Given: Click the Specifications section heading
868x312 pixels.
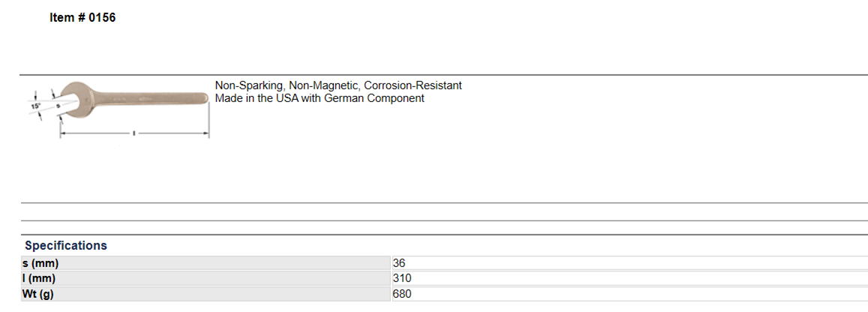Looking at the screenshot, I should (66, 245).
